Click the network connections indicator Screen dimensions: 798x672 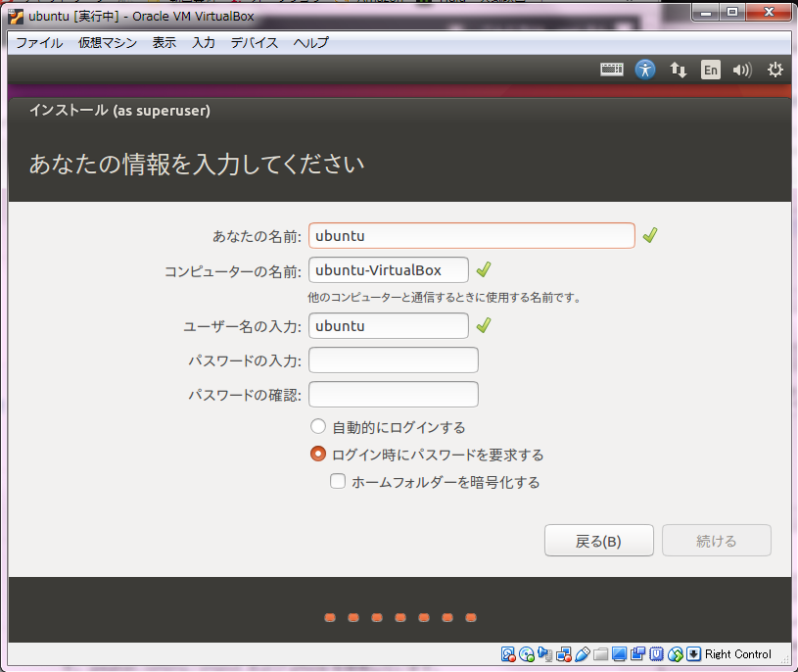[x=678, y=70]
